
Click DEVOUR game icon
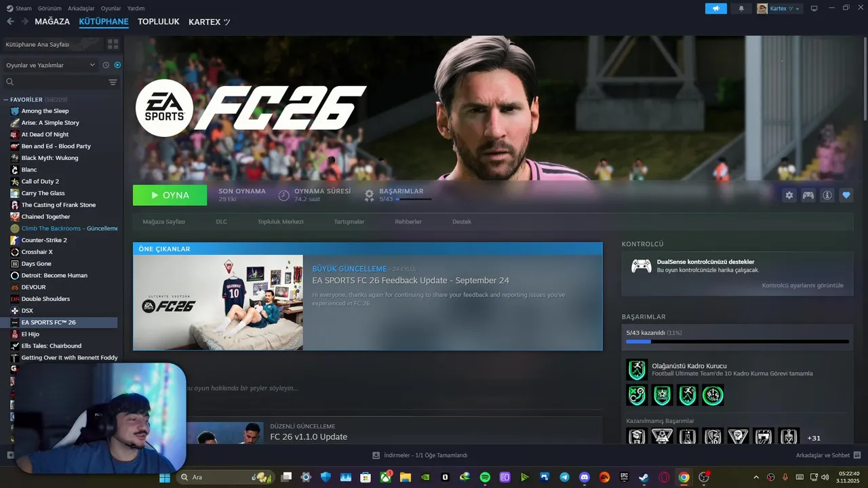point(15,287)
